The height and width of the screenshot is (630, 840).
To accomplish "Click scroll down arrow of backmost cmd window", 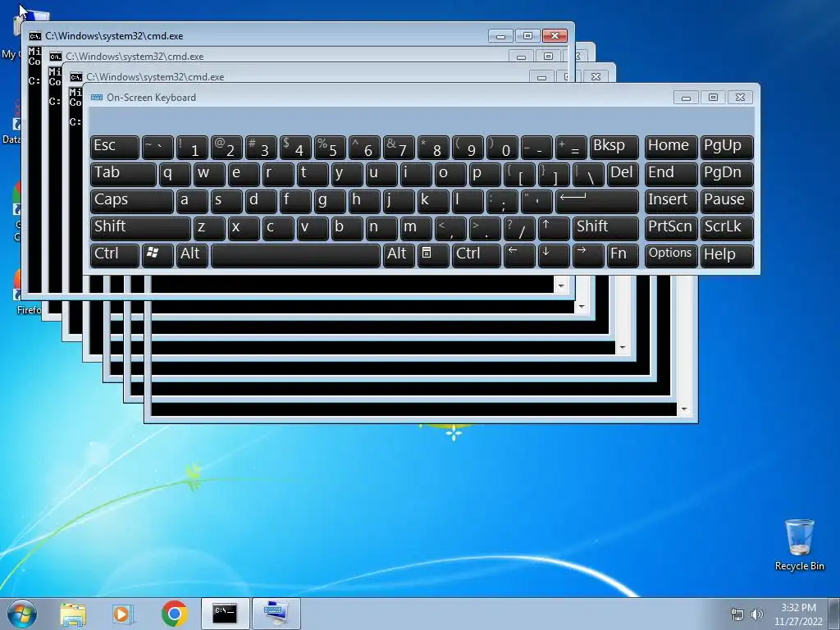I will coord(684,409).
